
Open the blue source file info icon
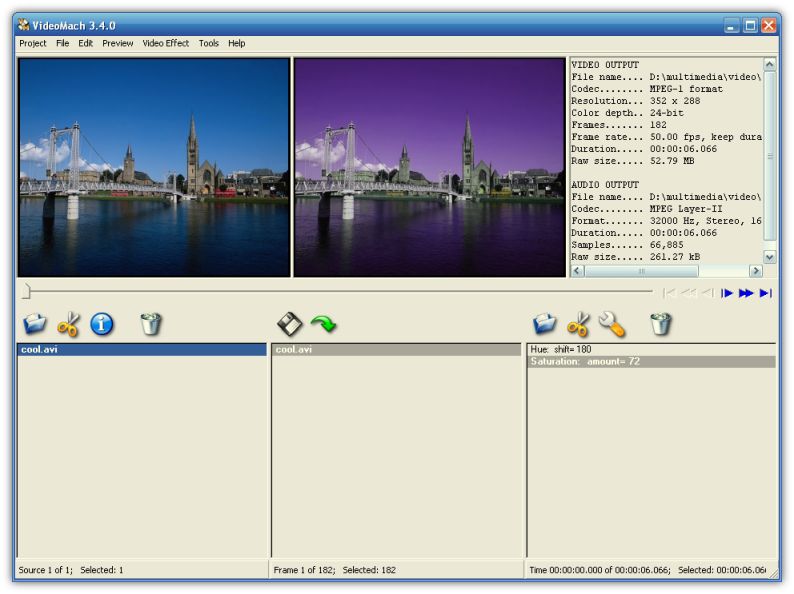102,324
